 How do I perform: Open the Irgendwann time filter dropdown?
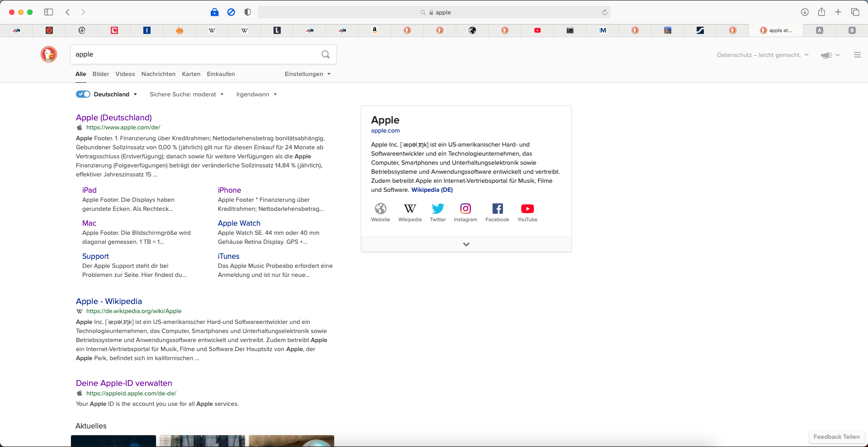pyautogui.click(x=256, y=94)
